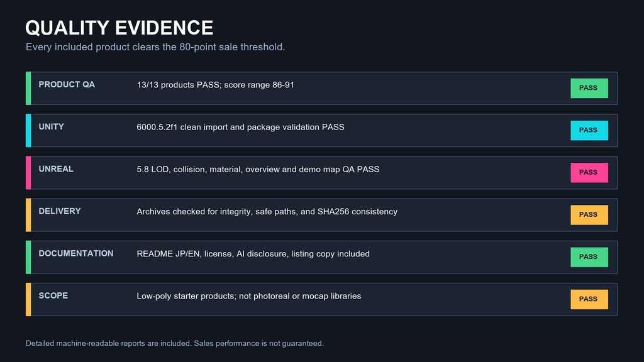The height and width of the screenshot is (362, 644).
Task: Click the pink PASS badge in UNREAL row
Action: (589, 173)
